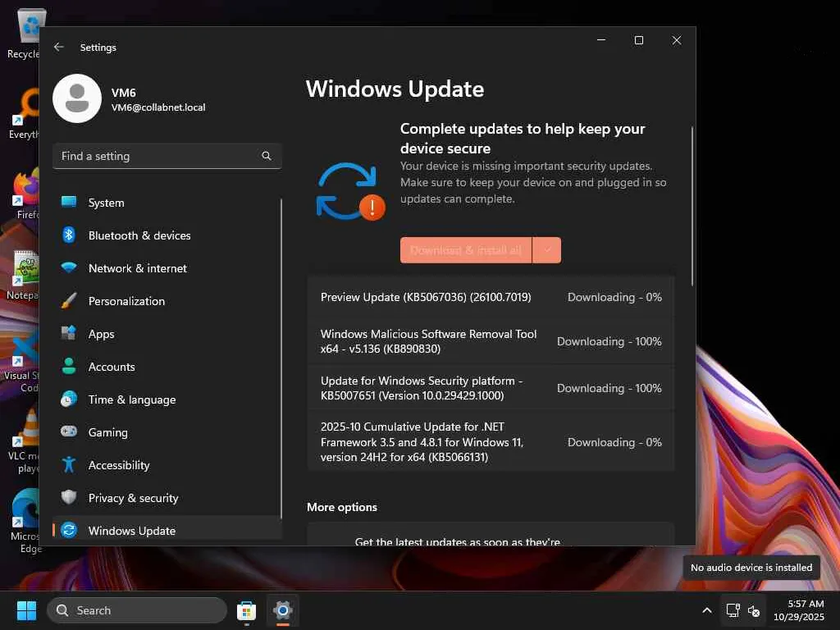Click the Apps icon in sidebar
This screenshot has width=840, height=630.
(x=69, y=333)
